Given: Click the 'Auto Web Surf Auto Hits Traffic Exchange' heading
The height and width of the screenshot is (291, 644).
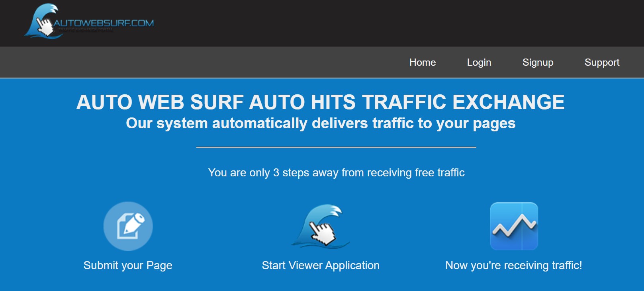Looking at the screenshot, I should 321,102.
